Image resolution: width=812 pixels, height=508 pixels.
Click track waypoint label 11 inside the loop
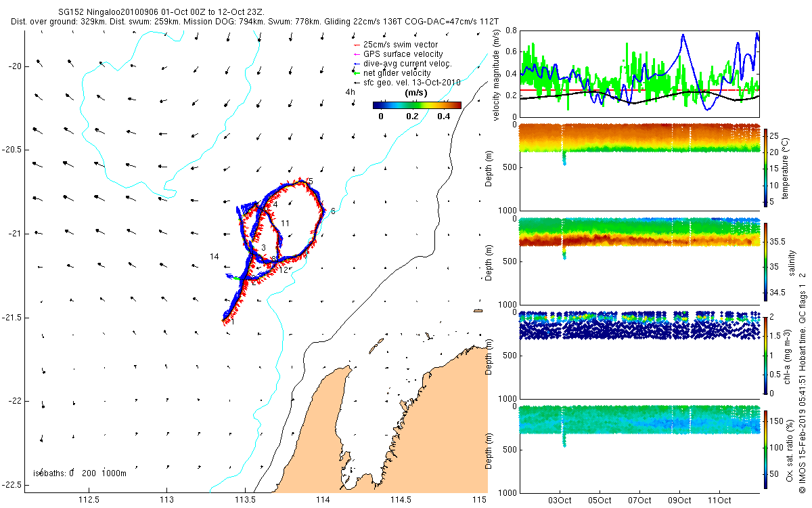[286, 223]
